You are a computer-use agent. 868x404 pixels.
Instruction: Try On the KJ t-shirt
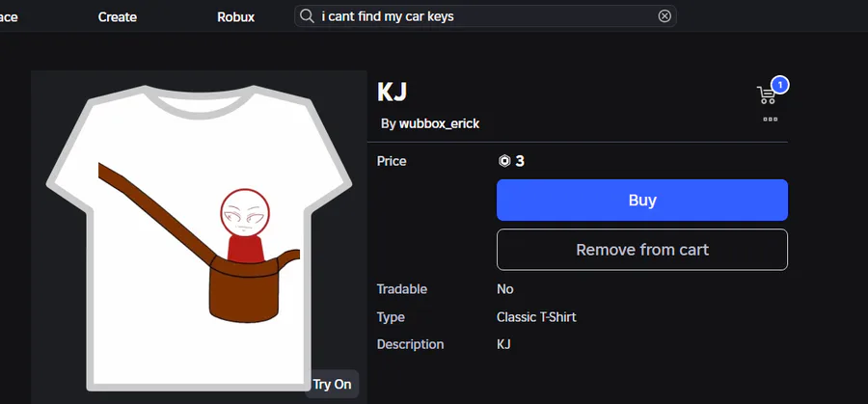tap(332, 384)
